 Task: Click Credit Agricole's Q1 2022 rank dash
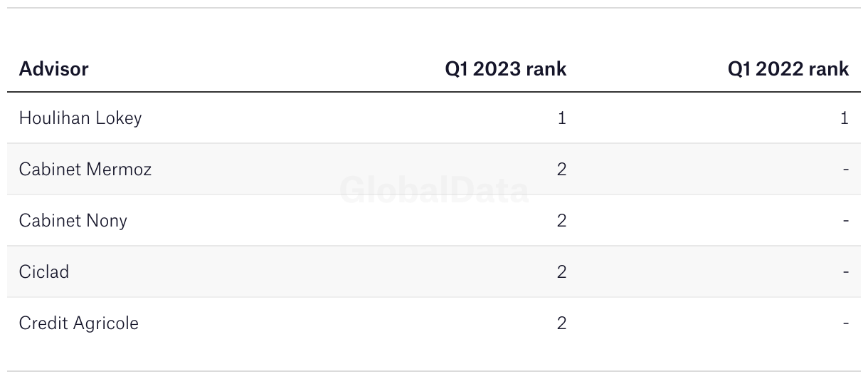[x=846, y=323]
